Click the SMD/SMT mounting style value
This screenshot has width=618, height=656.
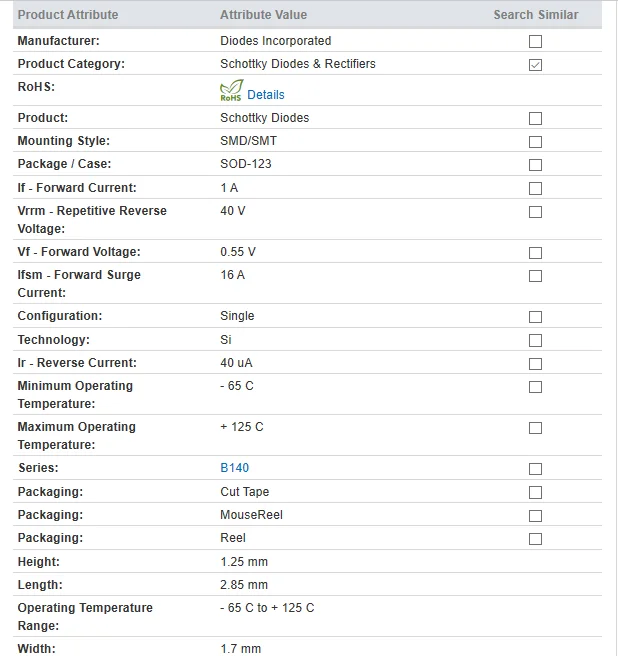coord(249,141)
